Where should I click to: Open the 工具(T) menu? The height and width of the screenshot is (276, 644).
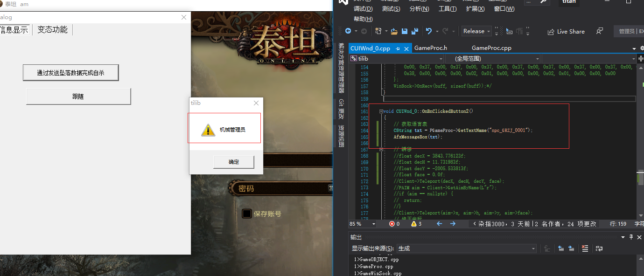[x=448, y=9]
